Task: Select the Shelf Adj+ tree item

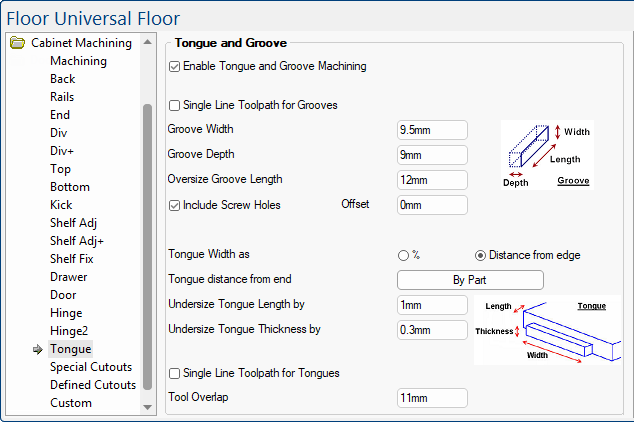Action: point(77,241)
